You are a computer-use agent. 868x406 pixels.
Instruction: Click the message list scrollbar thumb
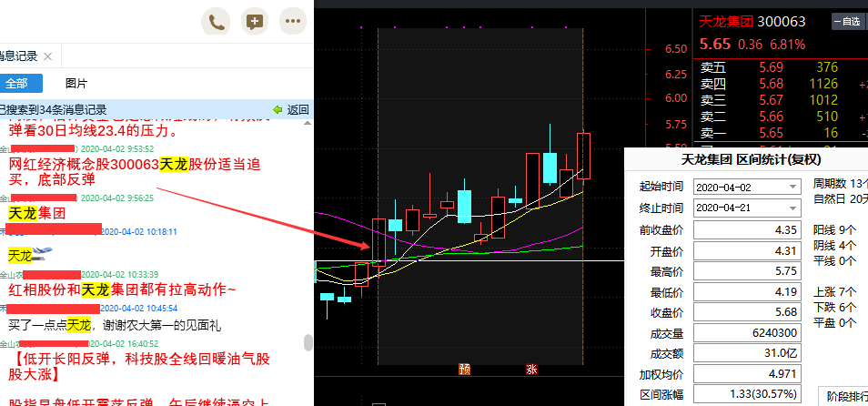click(x=308, y=343)
